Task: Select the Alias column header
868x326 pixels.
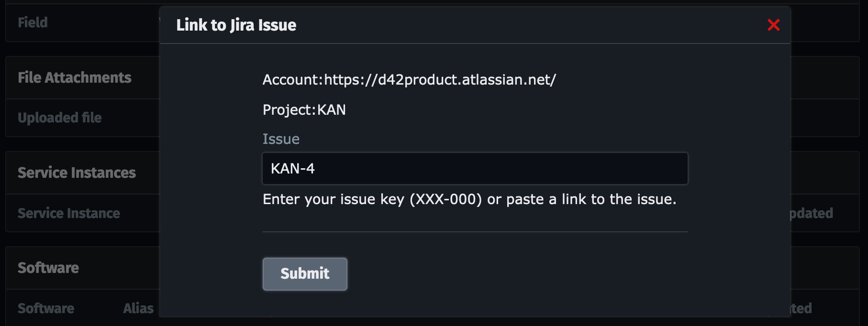Action: pyautogui.click(x=138, y=308)
